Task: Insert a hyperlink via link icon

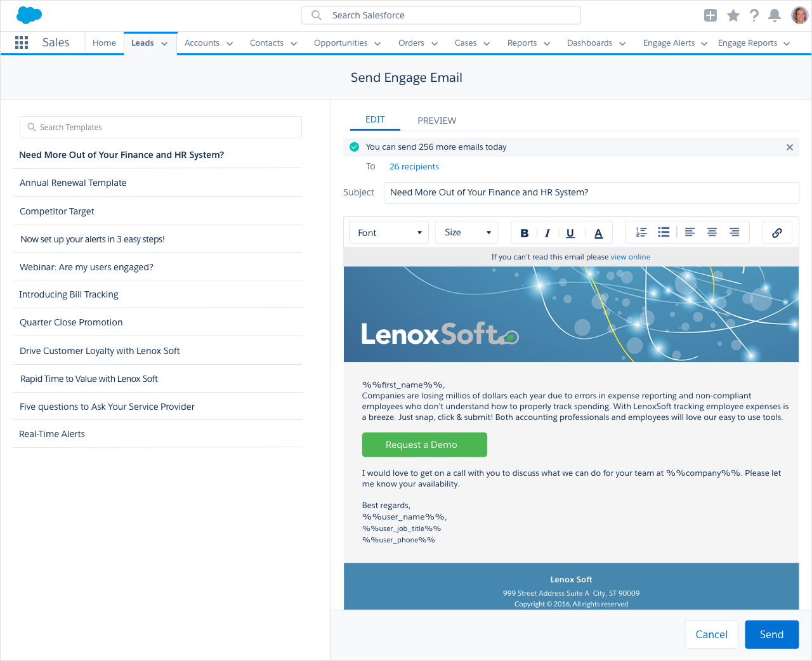Action: (x=777, y=233)
